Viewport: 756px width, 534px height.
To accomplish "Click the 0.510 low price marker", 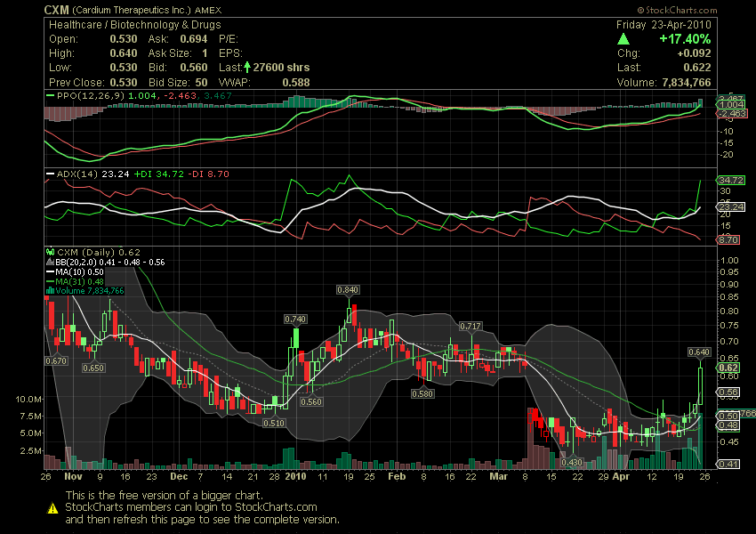I will [273, 423].
